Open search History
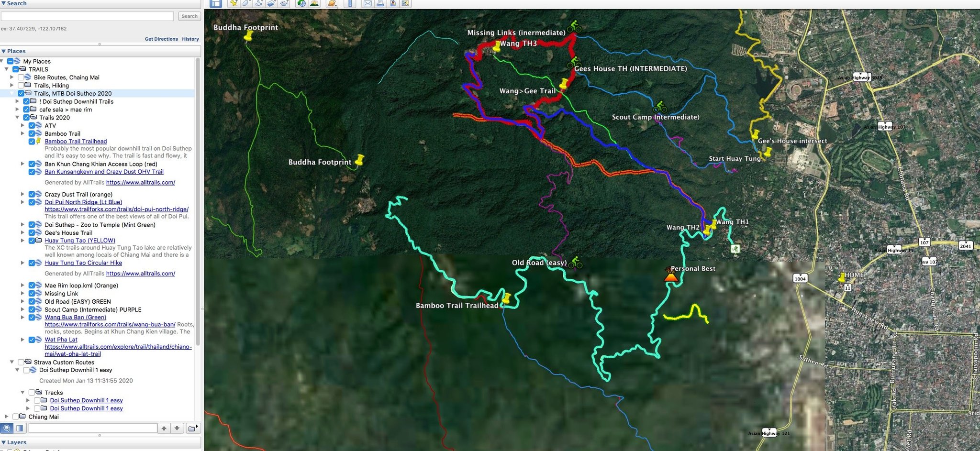 pyautogui.click(x=190, y=39)
